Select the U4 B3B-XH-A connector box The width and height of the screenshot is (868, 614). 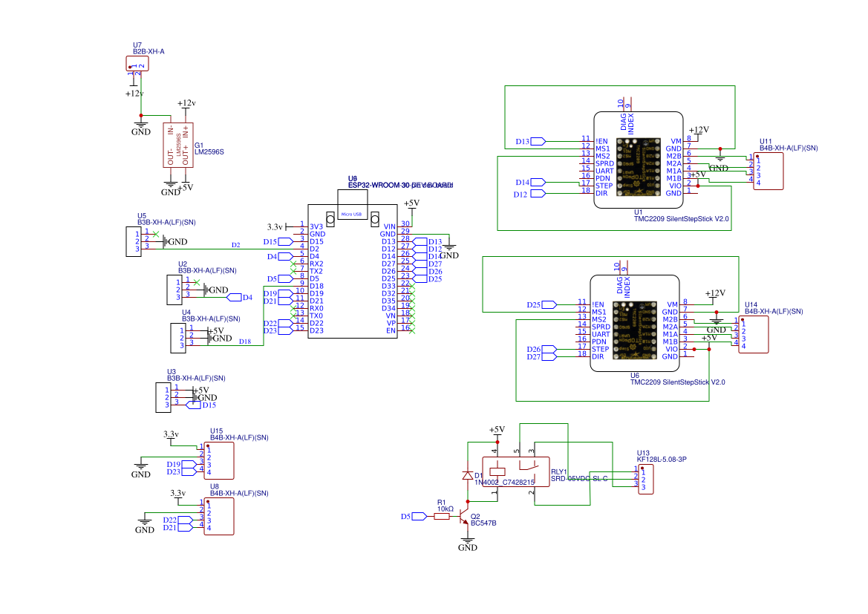click(x=178, y=339)
